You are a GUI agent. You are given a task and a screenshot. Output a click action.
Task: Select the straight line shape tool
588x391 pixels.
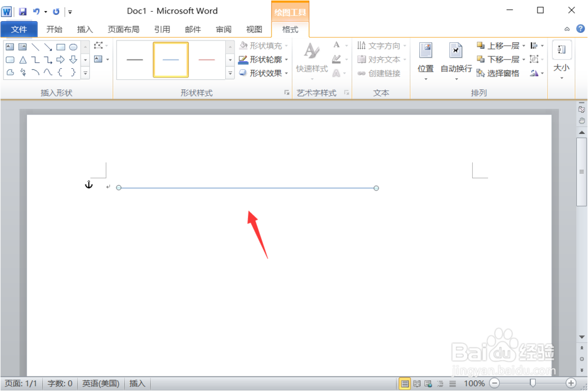point(35,46)
